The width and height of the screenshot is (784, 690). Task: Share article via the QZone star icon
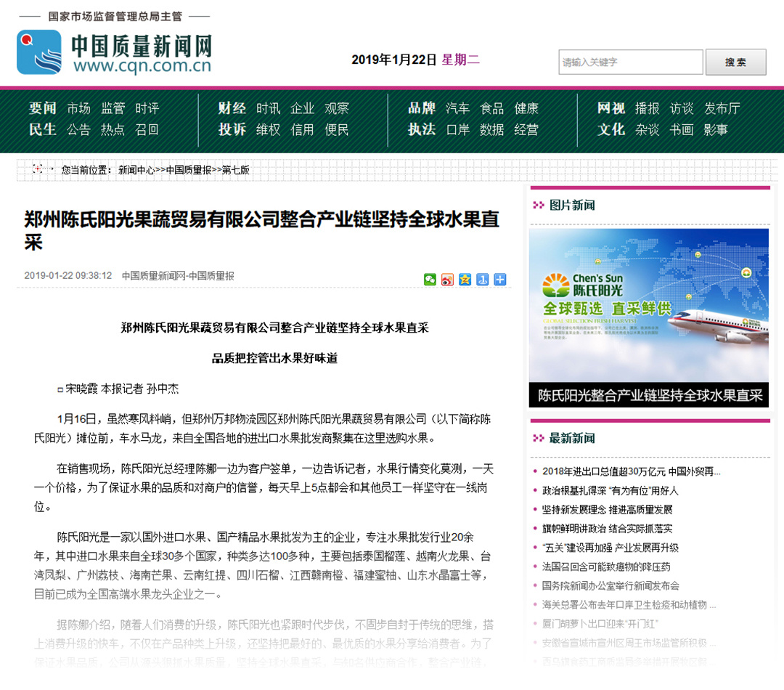(465, 280)
